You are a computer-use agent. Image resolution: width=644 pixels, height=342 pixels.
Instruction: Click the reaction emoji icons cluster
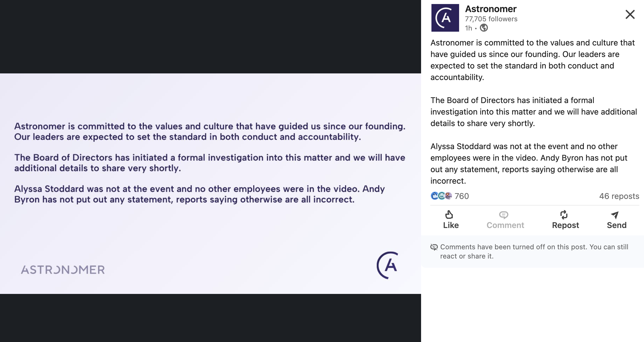click(441, 196)
